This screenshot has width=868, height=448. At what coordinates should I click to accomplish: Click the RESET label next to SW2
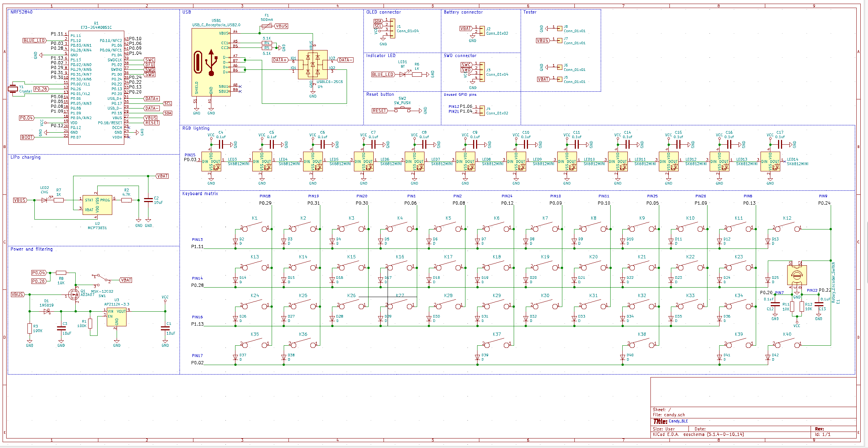click(x=380, y=111)
